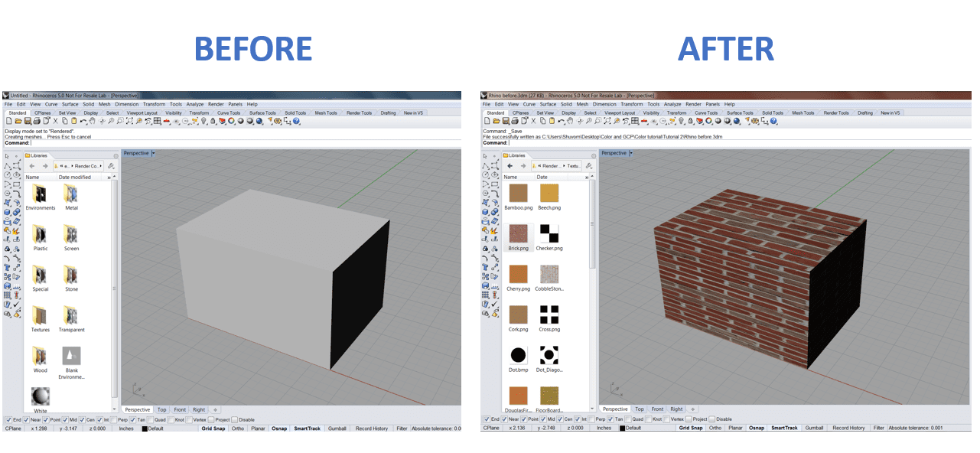Image resolution: width=980 pixels, height=453 pixels.
Task: Select Metal folder in BEFORE Libraries panel
Action: [x=71, y=197]
